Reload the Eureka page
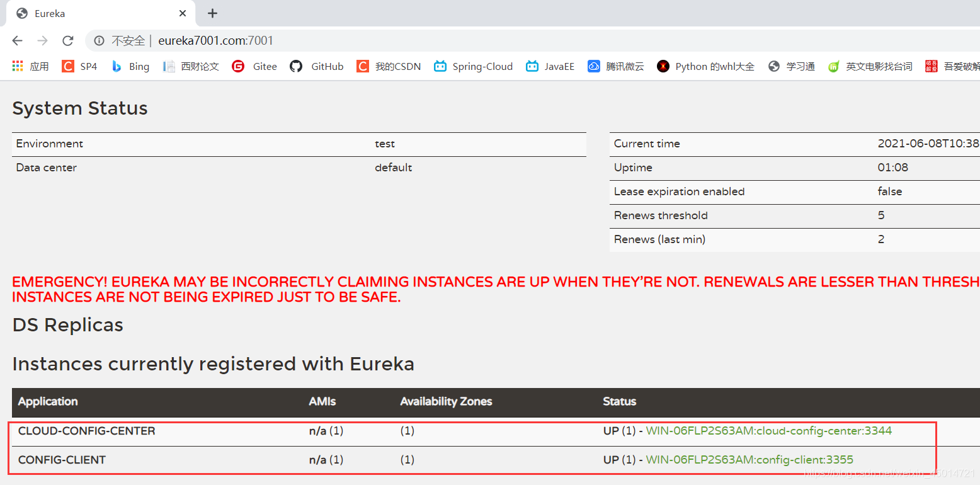This screenshot has height=485, width=980. tap(68, 41)
